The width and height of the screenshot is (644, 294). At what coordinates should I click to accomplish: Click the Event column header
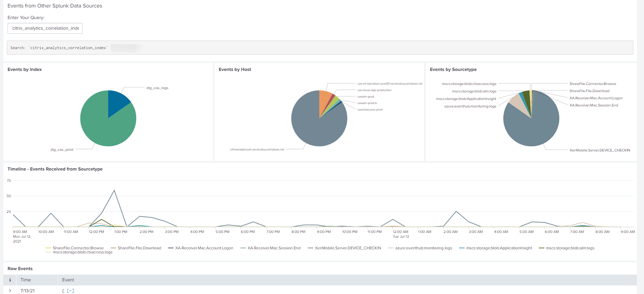tap(68, 280)
